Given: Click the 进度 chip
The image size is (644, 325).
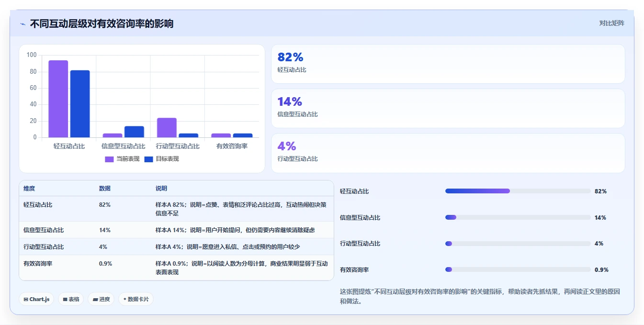Looking at the screenshot, I should [101, 299].
